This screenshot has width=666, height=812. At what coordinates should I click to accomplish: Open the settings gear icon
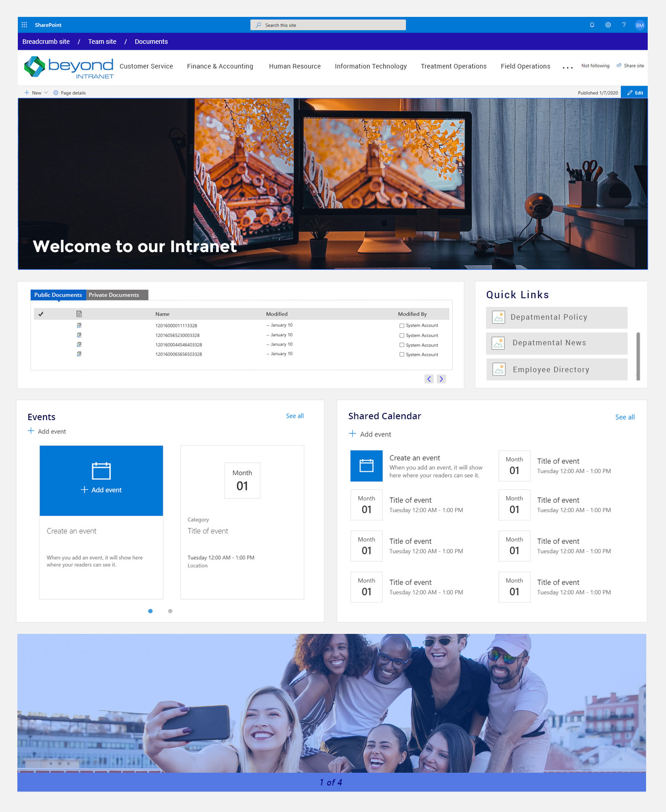(x=608, y=25)
